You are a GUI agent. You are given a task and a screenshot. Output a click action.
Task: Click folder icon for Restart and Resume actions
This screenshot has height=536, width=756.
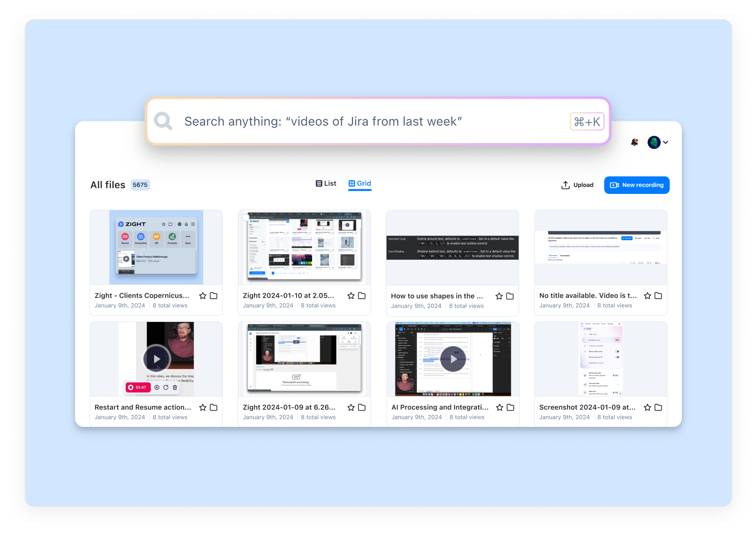point(214,407)
